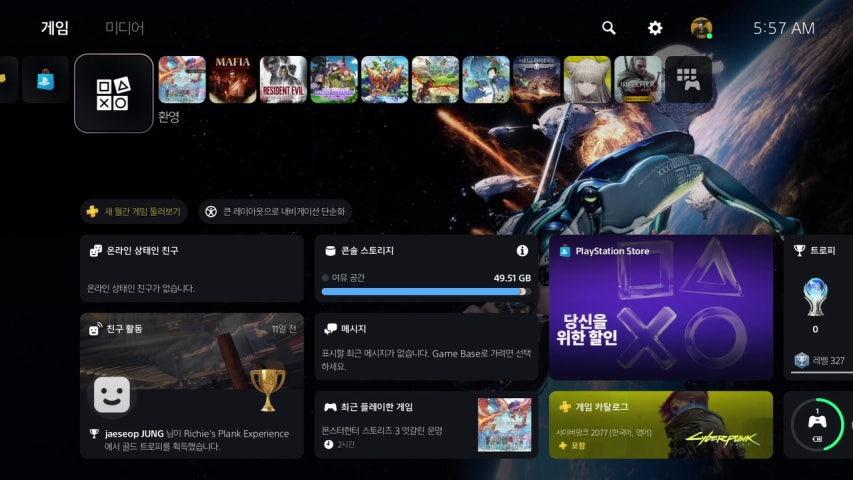Click the PS Plus icon beside 게임 카탈로그
Screen dimensions: 853x480
point(565,407)
